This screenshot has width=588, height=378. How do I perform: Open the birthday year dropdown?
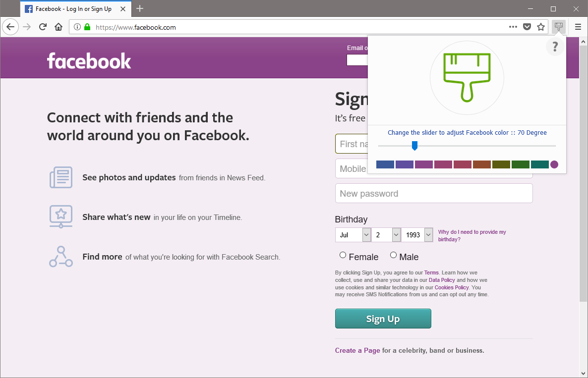click(417, 235)
